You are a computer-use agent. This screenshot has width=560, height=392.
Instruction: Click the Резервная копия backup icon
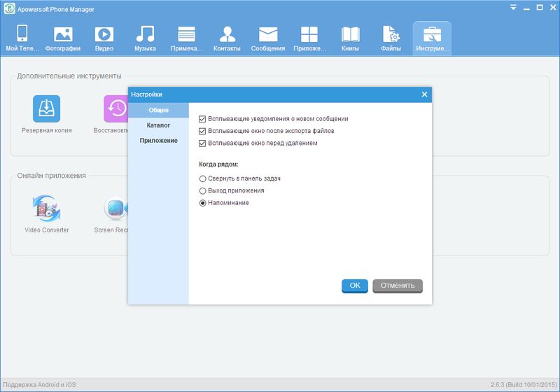(x=46, y=109)
